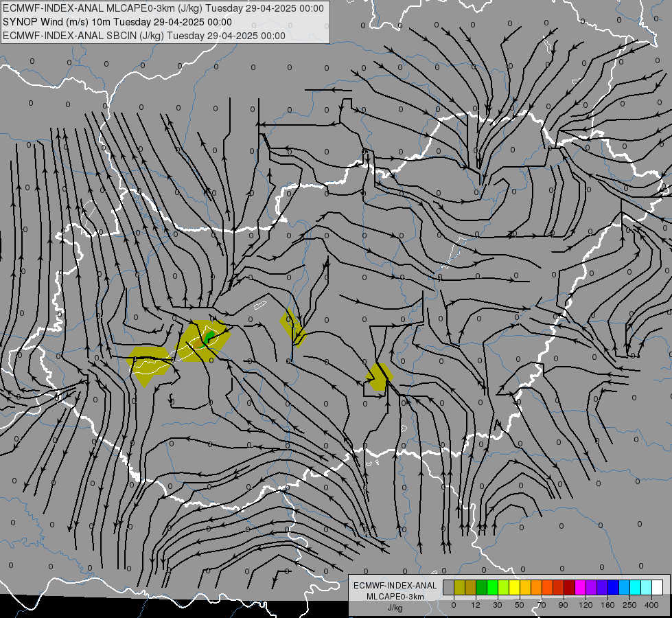This screenshot has width=672, height=618.
Task: Click the gray swatch in the legend
Action: tap(449, 587)
